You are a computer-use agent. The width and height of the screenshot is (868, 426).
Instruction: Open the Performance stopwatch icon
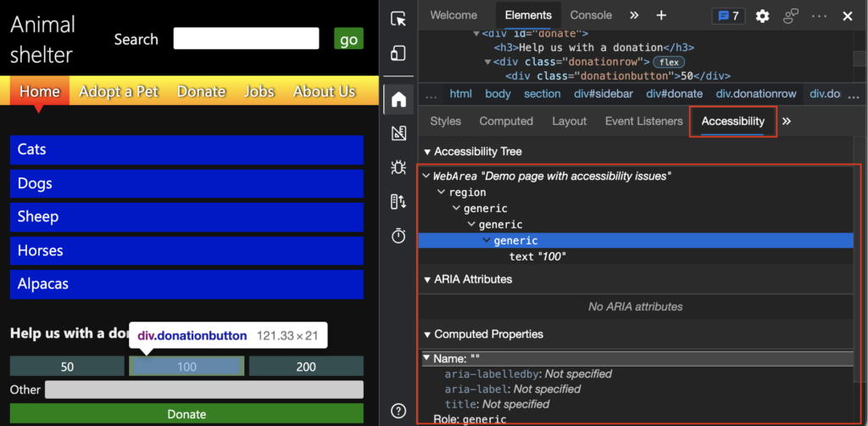398,236
